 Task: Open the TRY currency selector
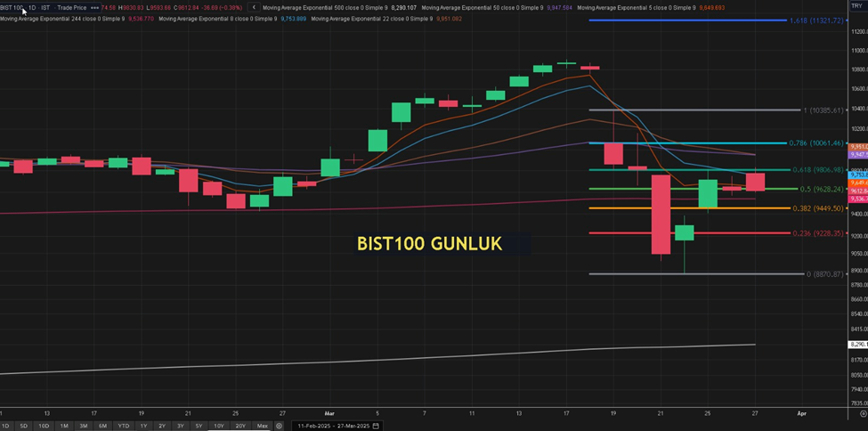(x=856, y=6)
